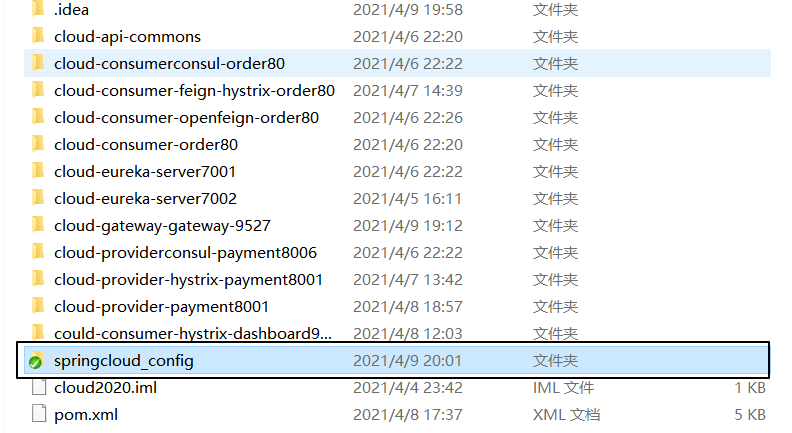Click the .idea folder icon
The image size is (792, 433).
[38, 9]
